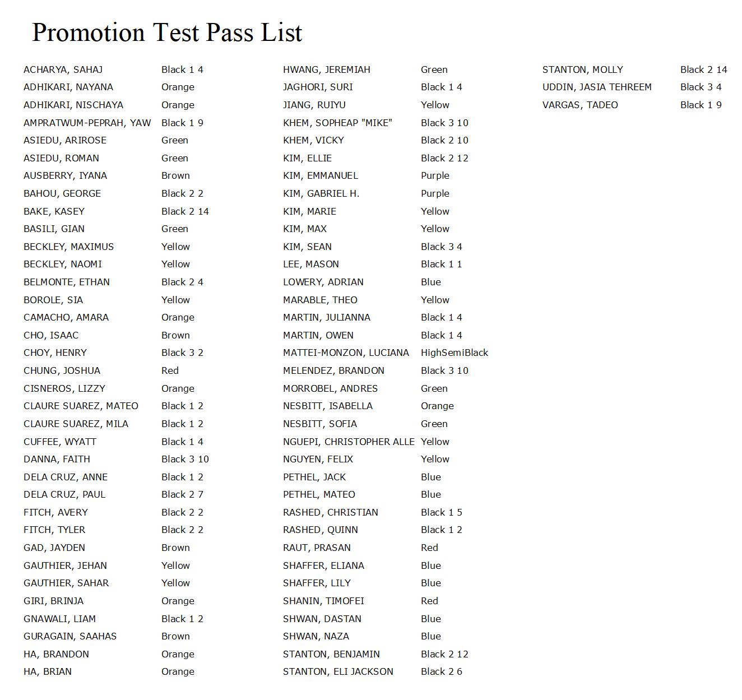Screen dimensions: 742x700
Task: Click the Promotion Test Pass List heading
Action: [x=167, y=33]
